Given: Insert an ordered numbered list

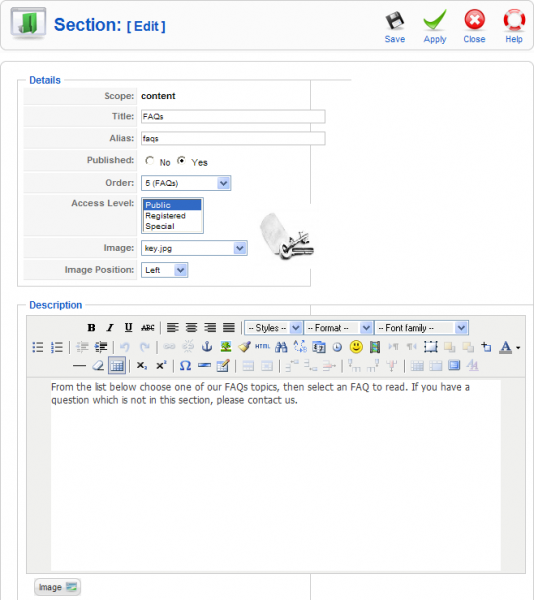Looking at the screenshot, I should (57, 347).
